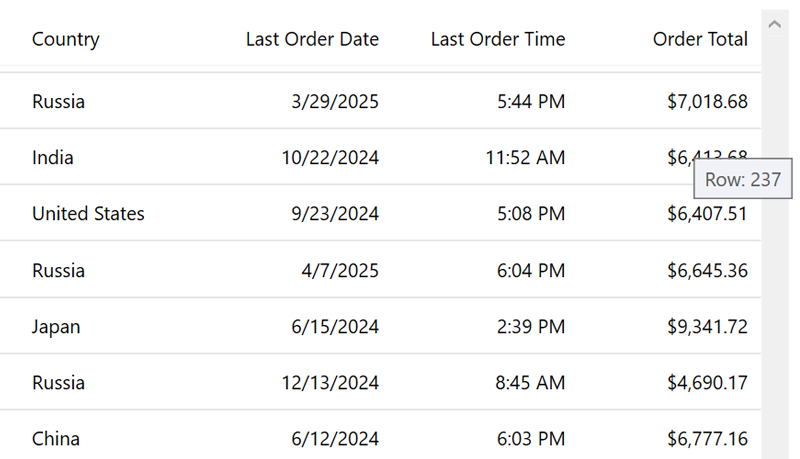
Task: Select the China country cell
Action: 56,439
